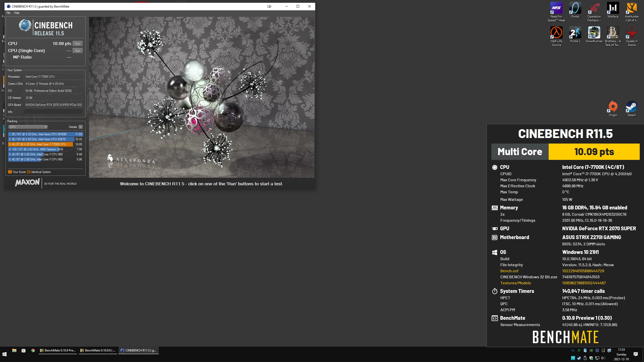Click the 140,847 timer calls text
Image resolution: width=644 pixels, height=362 pixels.
click(x=583, y=291)
